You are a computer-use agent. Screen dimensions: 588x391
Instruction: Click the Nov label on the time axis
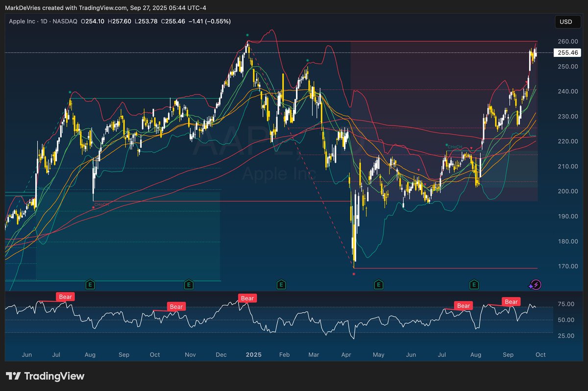coord(190,354)
